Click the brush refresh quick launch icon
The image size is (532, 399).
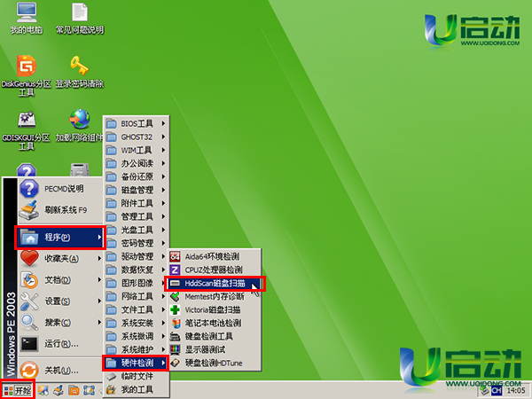(x=59, y=390)
